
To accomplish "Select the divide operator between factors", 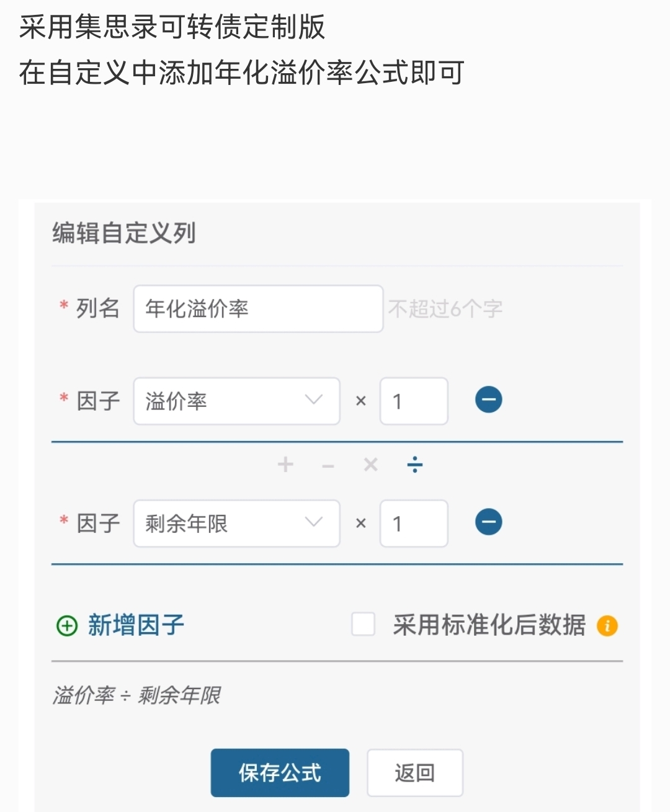I will tap(414, 464).
